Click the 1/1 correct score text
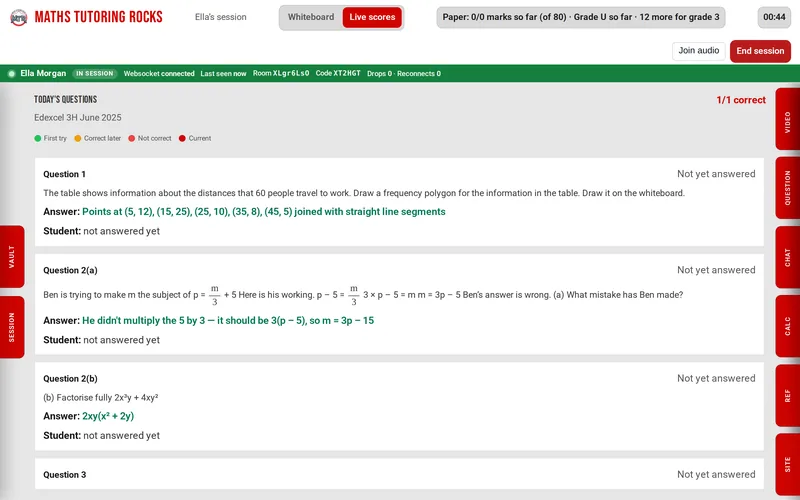The image size is (800, 500). (741, 100)
